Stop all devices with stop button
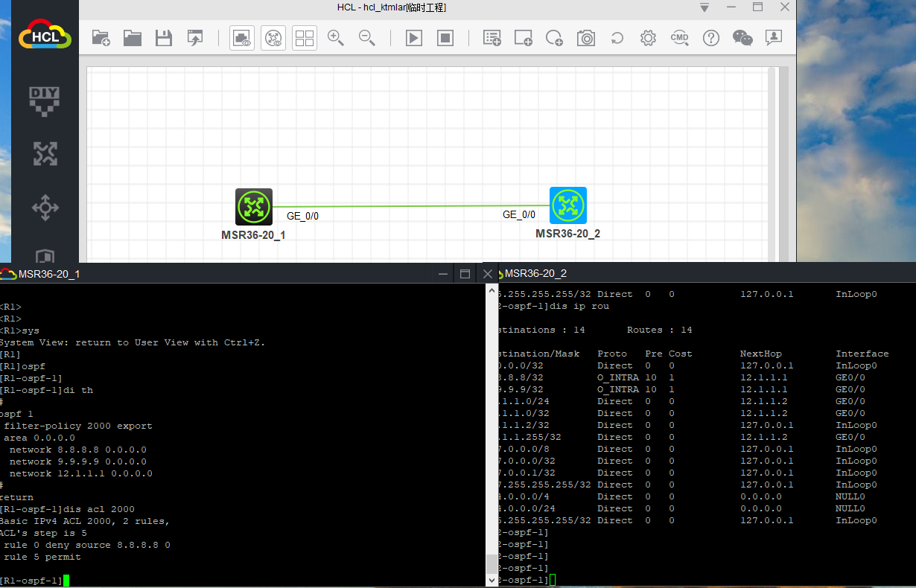Viewport: 916px width, 588px height. tap(445, 38)
